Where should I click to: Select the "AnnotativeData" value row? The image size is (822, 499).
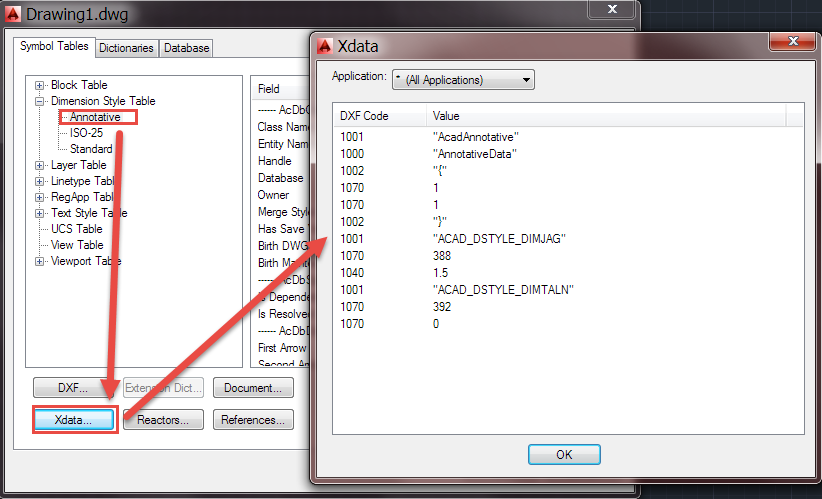568,154
